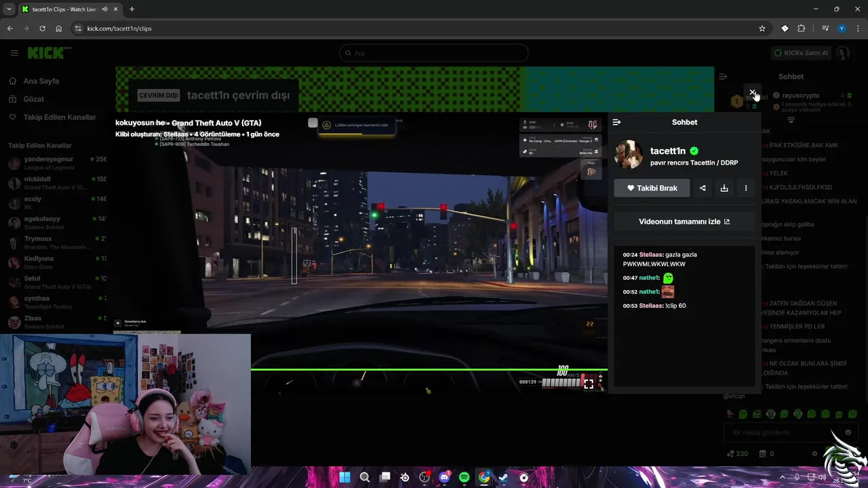Click KICKs Satın Al button
The width and height of the screenshot is (868, 488).
pos(800,53)
